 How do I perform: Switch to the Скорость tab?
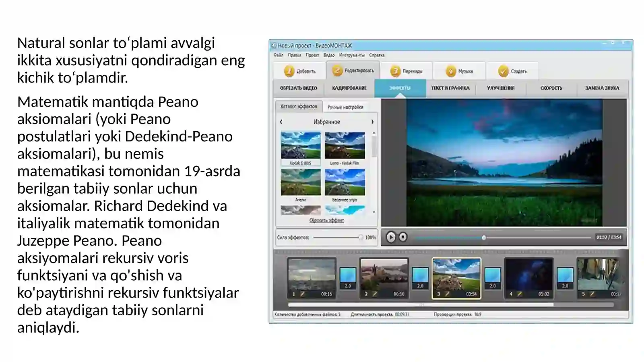pyautogui.click(x=551, y=88)
